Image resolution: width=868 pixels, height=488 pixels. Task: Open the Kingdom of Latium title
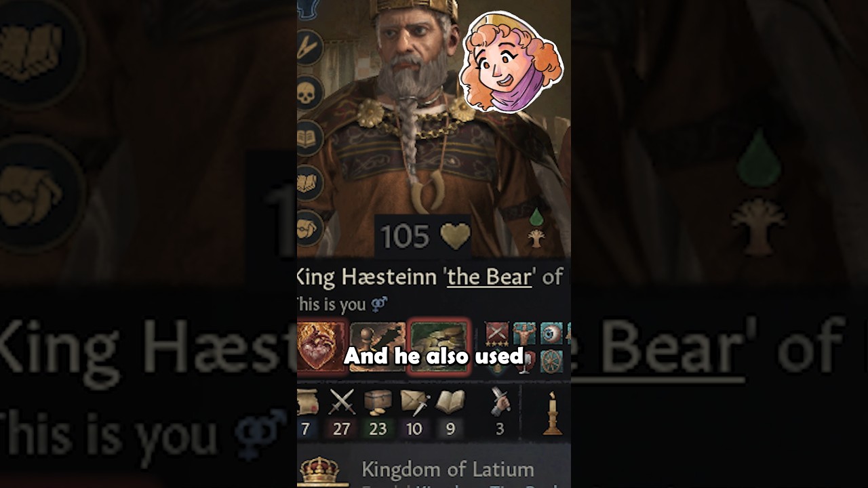coord(448,469)
